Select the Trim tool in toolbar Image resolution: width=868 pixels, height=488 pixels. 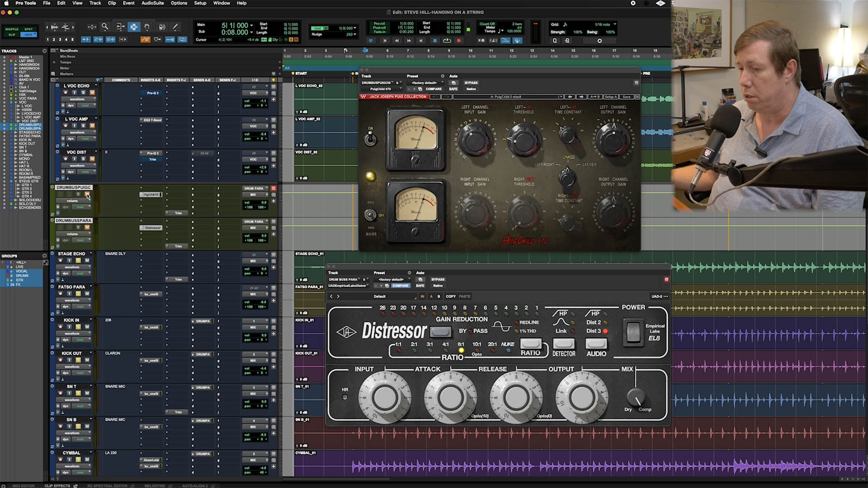(x=120, y=27)
